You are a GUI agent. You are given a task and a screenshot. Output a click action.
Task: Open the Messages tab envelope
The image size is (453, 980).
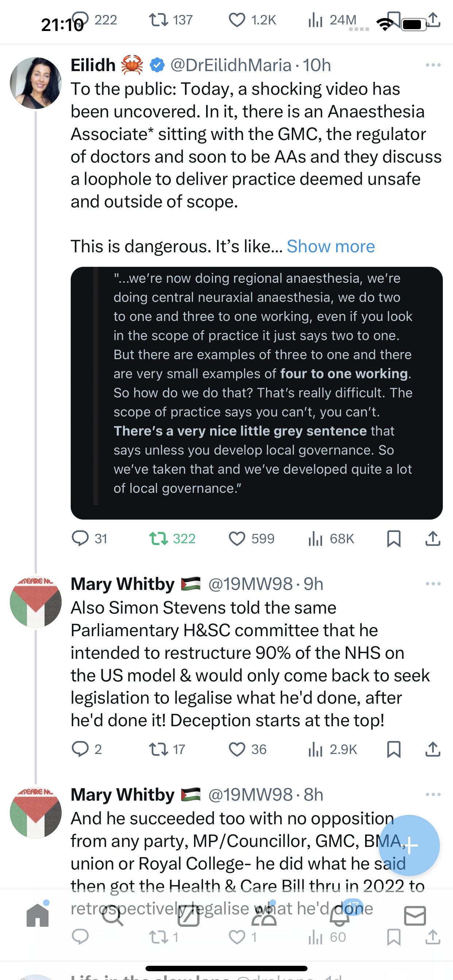(x=415, y=916)
